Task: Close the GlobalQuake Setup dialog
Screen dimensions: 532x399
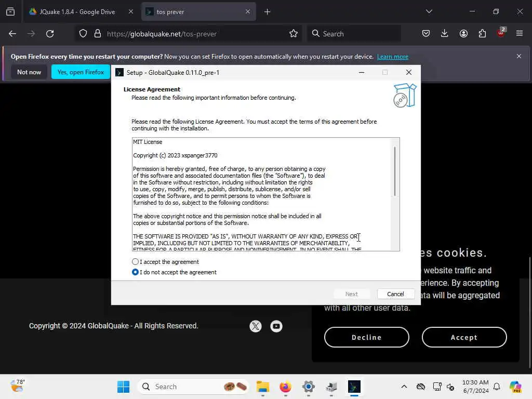Action: 409,72
